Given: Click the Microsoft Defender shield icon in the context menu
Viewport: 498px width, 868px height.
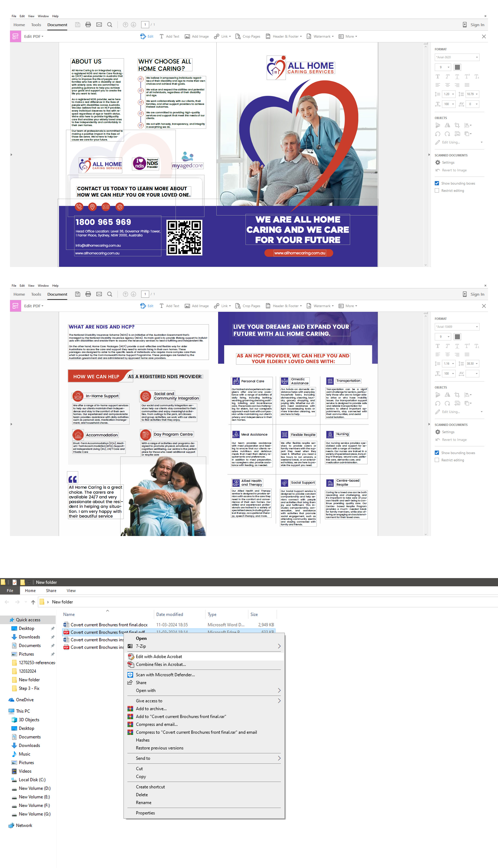Looking at the screenshot, I should [130, 675].
